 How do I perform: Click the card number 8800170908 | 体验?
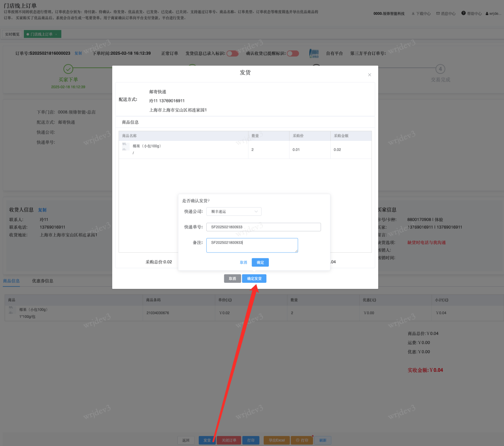pyautogui.click(x=425, y=220)
